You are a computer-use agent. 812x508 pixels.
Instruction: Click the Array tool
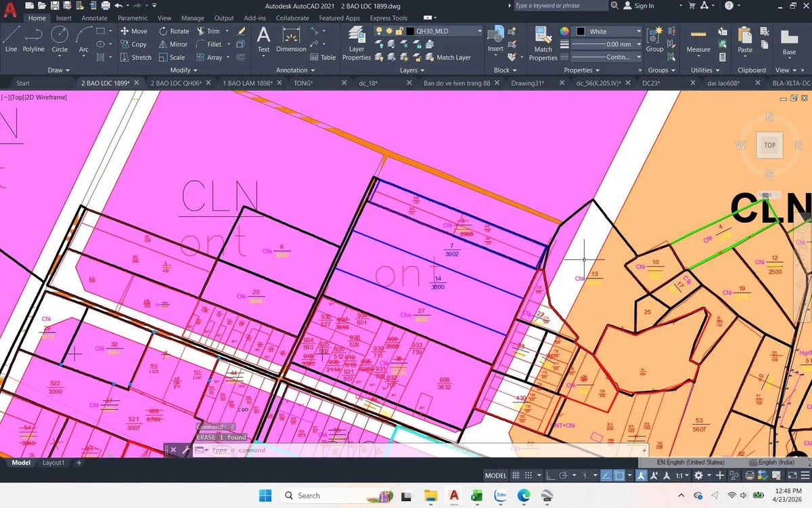[x=209, y=58]
